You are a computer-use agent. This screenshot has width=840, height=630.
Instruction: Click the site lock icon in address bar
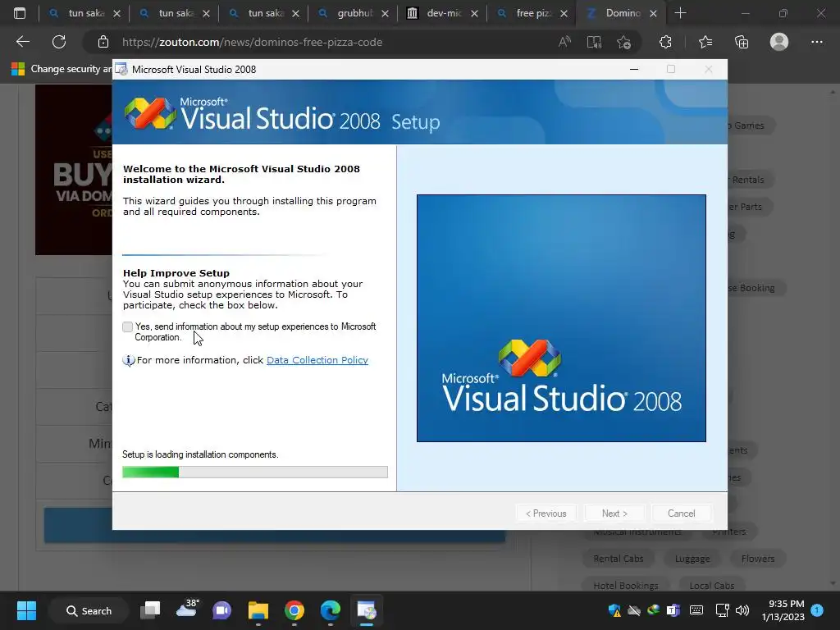pyautogui.click(x=103, y=42)
